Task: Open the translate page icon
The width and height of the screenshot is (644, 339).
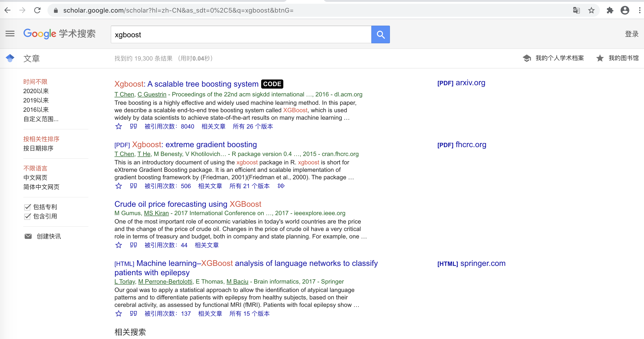Action: pyautogui.click(x=576, y=10)
